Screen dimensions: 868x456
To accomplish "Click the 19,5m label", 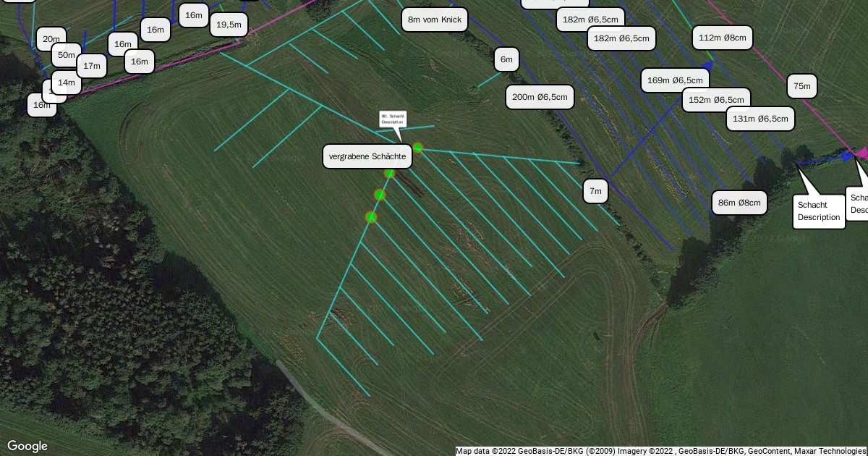I will (x=229, y=25).
